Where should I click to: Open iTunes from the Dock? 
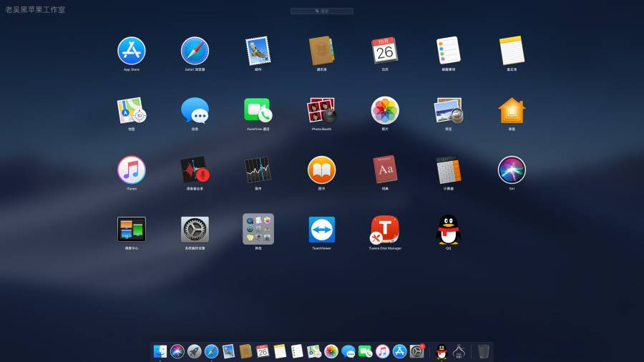[382, 351]
